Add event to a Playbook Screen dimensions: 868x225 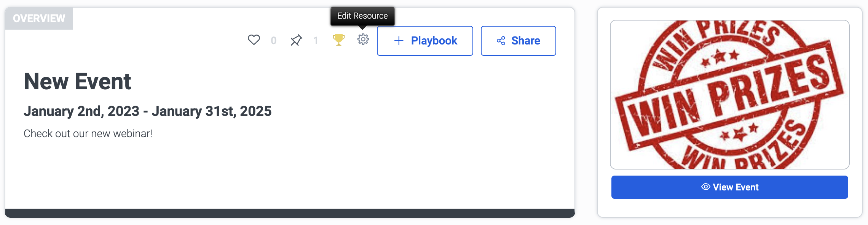click(x=425, y=41)
